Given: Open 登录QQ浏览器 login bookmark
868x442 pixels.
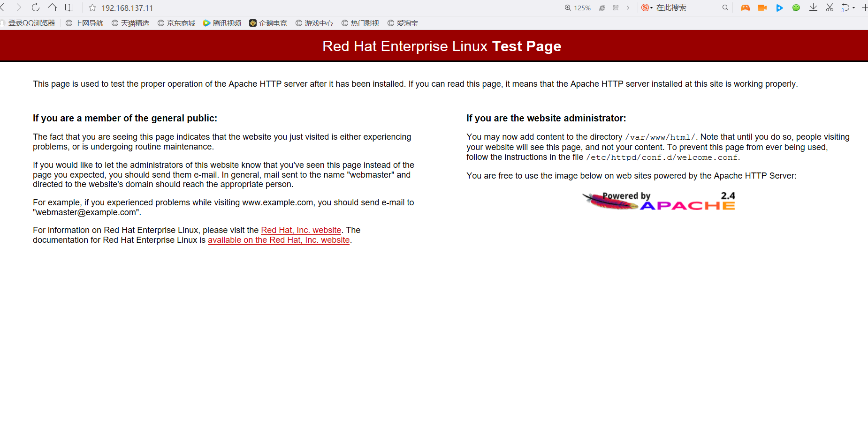Looking at the screenshot, I should [28, 23].
